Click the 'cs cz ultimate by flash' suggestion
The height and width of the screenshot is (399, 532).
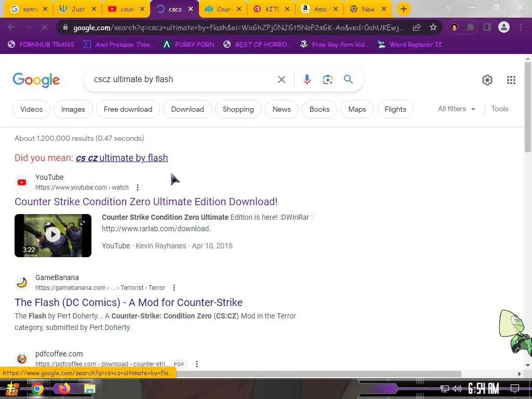pyautogui.click(x=122, y=158)
